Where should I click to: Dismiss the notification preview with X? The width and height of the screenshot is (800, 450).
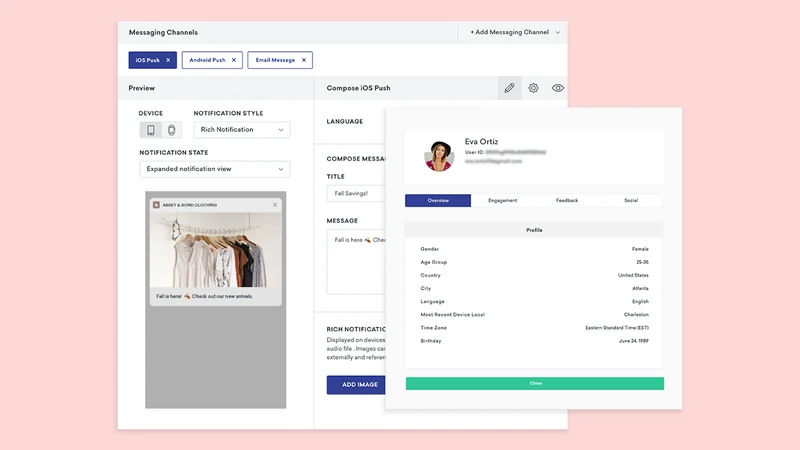pos(275,205)
